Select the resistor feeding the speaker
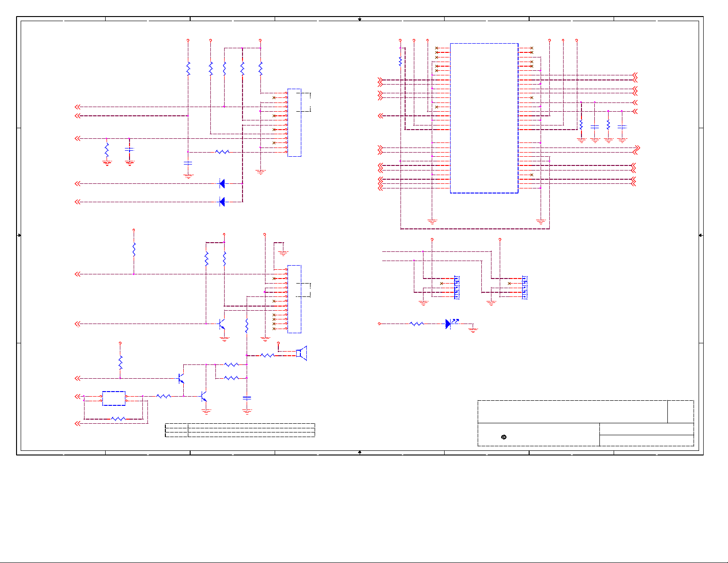The image size is (728, 563). pyautogui.click(x=267, y=355)
